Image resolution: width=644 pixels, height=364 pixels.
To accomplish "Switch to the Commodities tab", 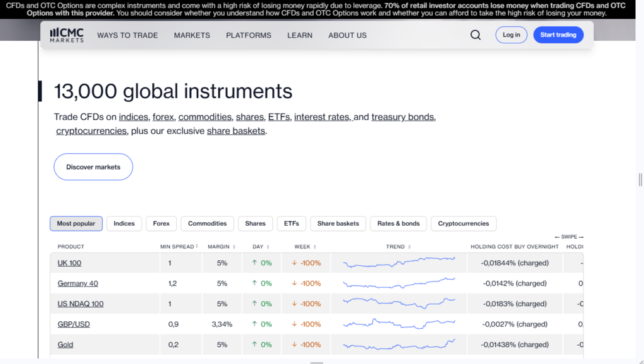I will [208, 223].
